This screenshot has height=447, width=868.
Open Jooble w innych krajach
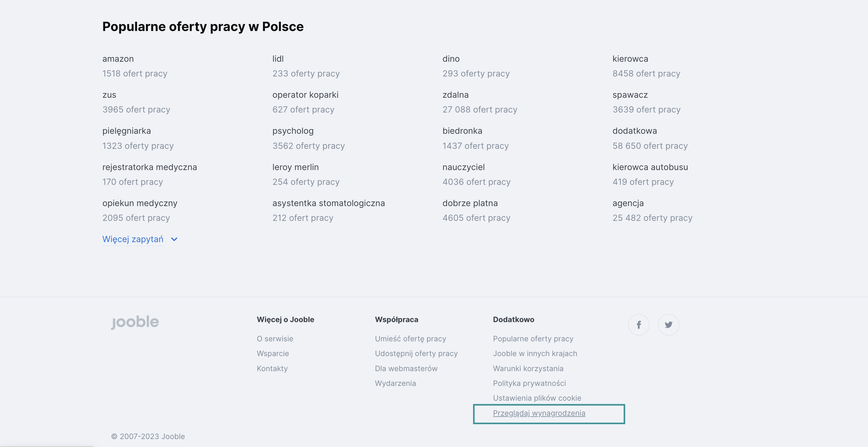pyautogui.click(x=535, y=353)
